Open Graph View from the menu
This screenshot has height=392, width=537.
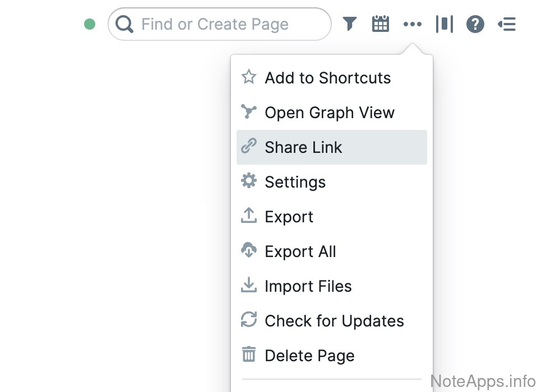pyautogui.click(x=330, y=113)
